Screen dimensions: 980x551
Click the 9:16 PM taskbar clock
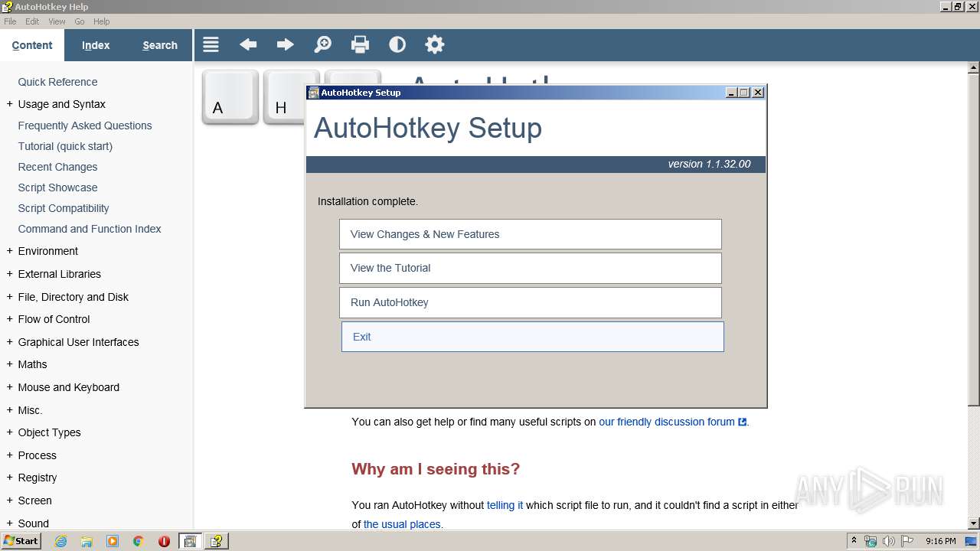tap(940, 541)
